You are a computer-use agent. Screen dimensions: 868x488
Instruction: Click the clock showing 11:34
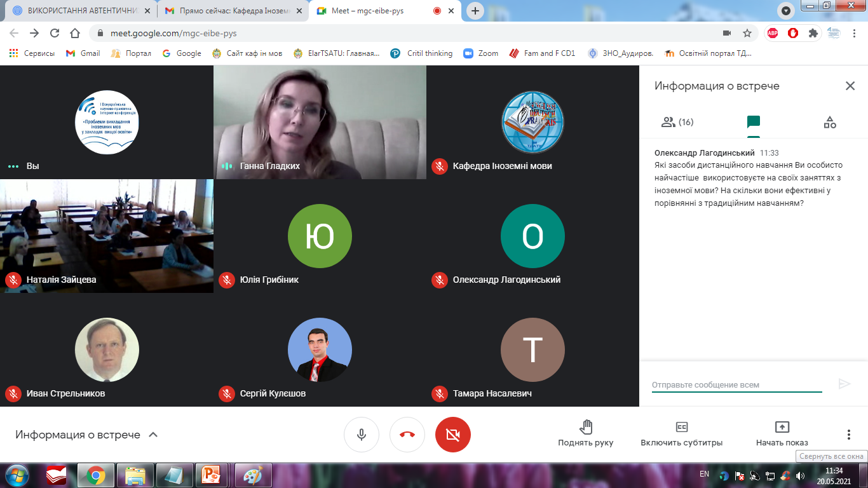834,470
